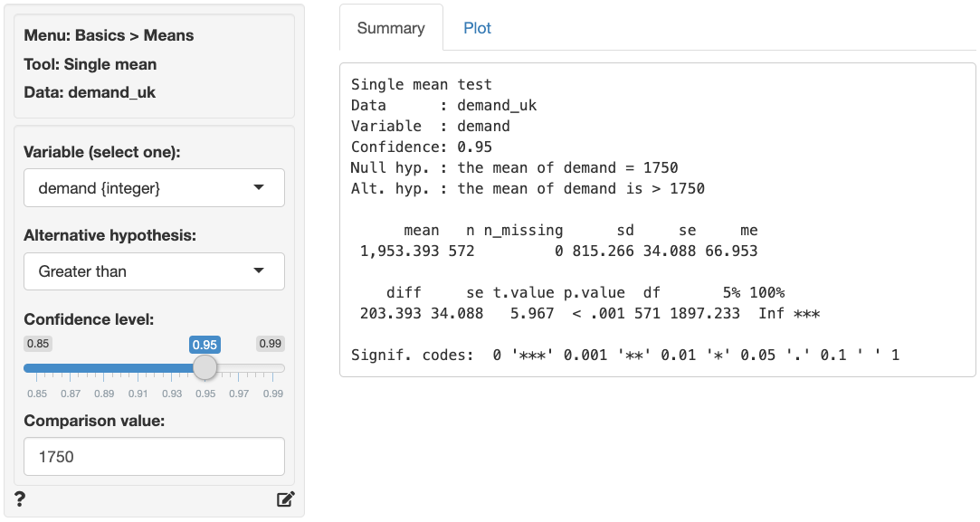This screenshot has height=522, width=980.
Task: Click the Comparison value input field
Action: 154,457
